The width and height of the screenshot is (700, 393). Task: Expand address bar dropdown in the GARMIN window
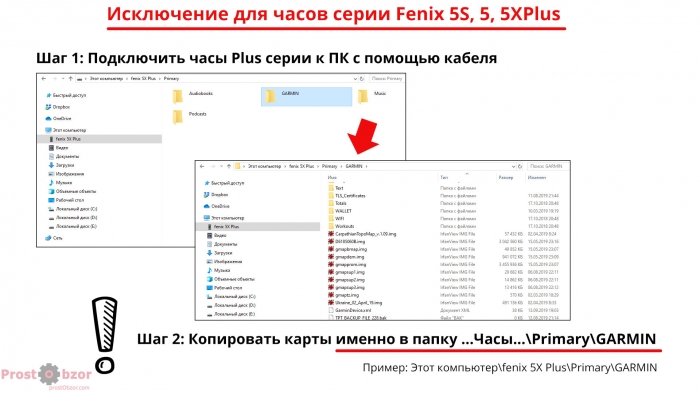513,167
